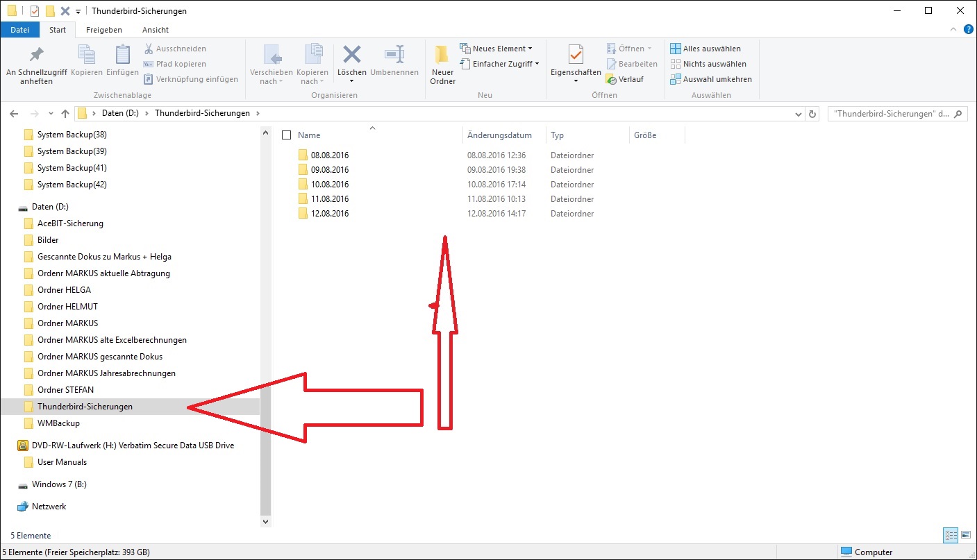Go up one folder level arrow
This screenshot has width=977, height=560.
click(65, 113)
